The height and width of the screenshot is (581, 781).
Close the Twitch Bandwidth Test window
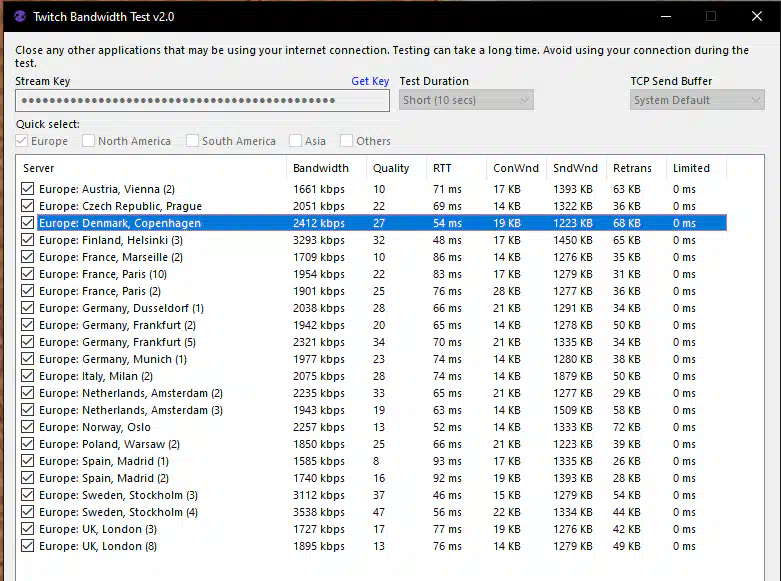pos(757,16)
